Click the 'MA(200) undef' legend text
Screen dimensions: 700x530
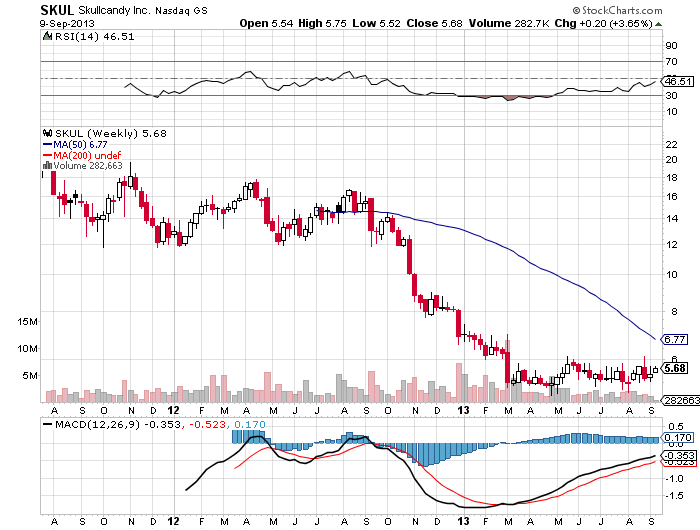tap(87, 155)
